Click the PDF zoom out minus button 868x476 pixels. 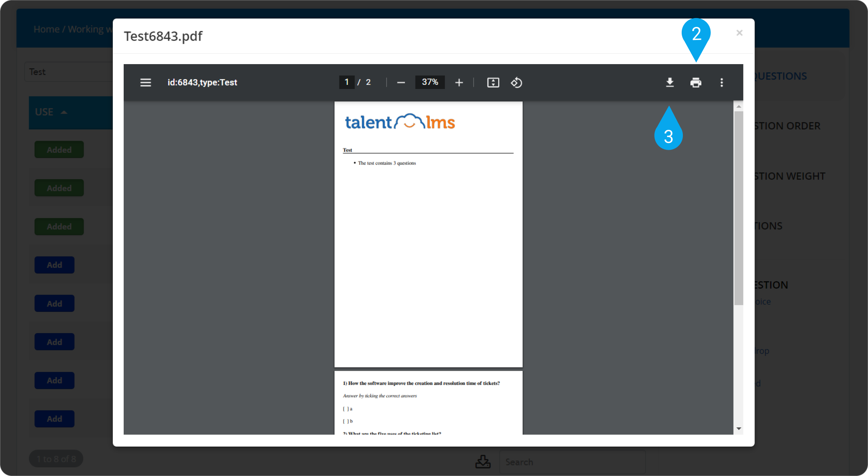tap(401, 82)
